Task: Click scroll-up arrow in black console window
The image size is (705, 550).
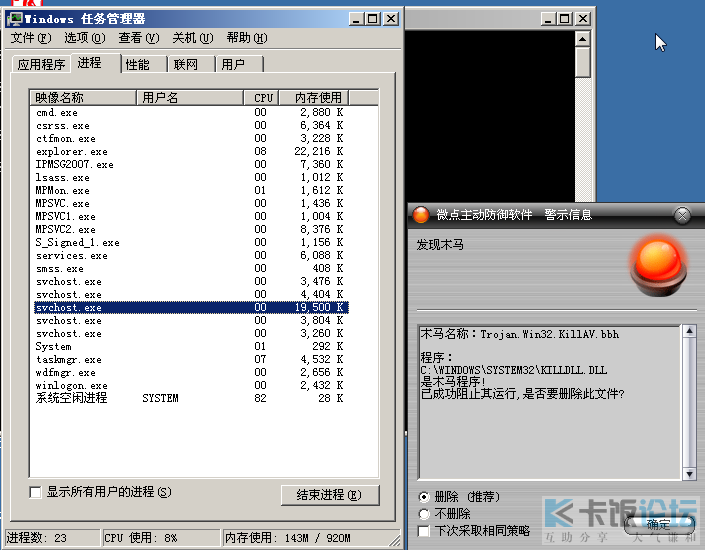Action: click(x=583, y=39)
